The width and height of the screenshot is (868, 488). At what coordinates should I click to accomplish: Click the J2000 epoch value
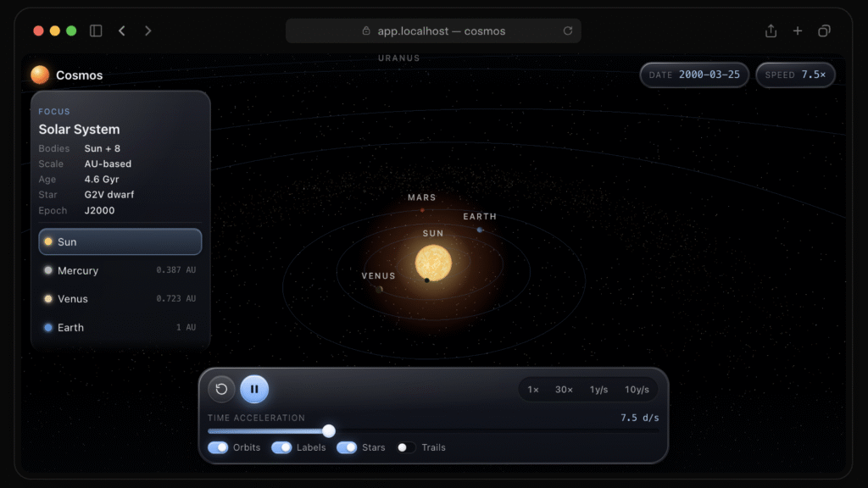tap(100, 210)
